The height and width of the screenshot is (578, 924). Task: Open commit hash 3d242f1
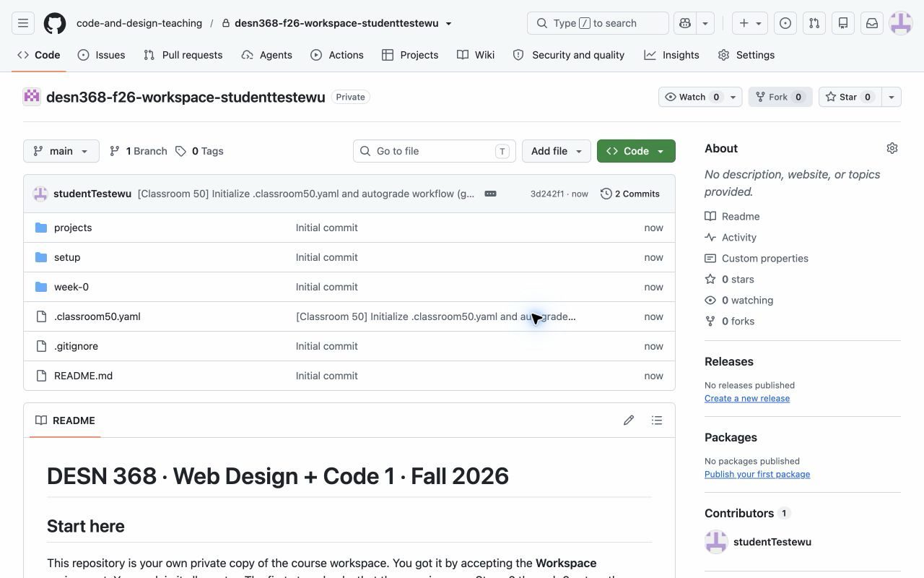tap(547, 194)
